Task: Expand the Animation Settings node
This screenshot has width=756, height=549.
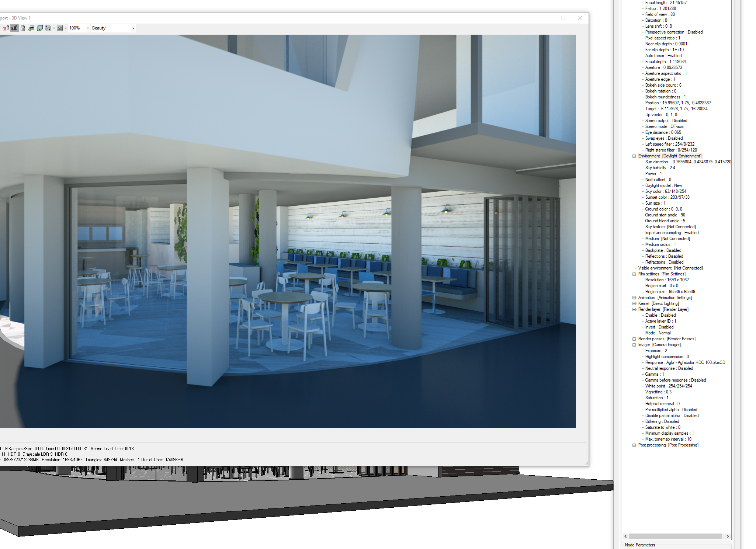Action: pos(634,298)
